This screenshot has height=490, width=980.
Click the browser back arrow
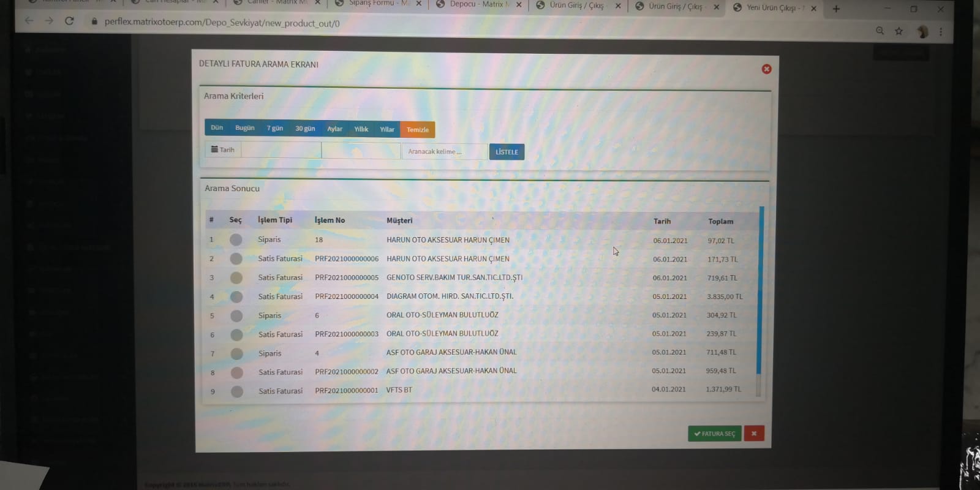pyautogui.click(x=29, y=21)
